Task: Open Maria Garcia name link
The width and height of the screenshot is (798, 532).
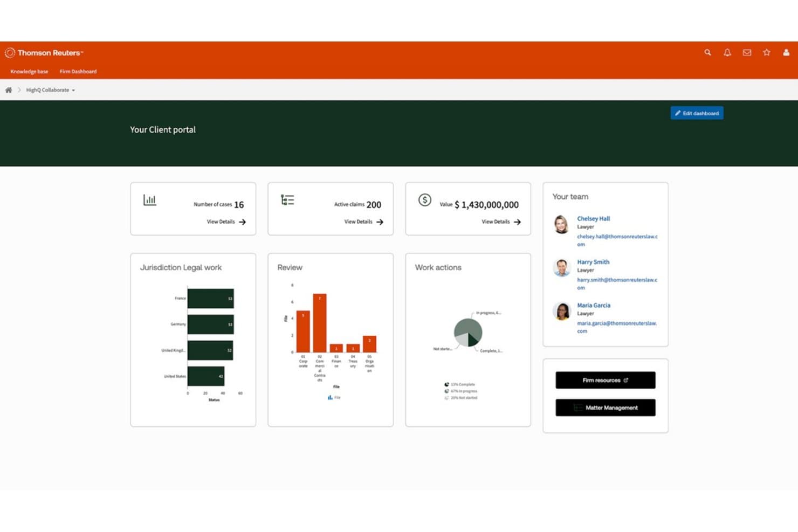Action: tap(594, 305)
